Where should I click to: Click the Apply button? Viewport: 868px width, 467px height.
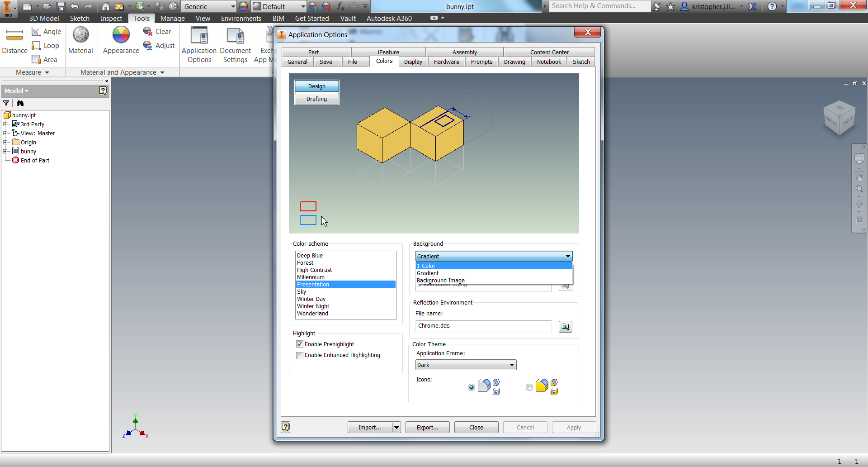573,427
